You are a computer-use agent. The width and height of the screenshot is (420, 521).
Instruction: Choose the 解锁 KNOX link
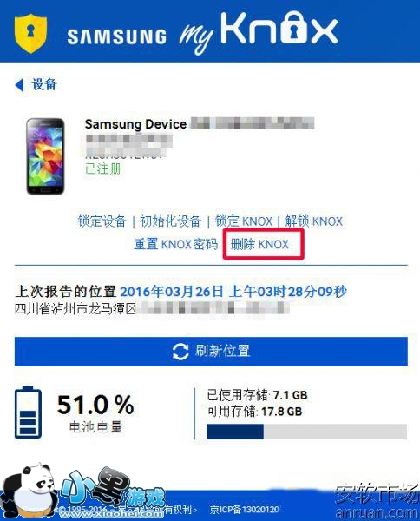[313, 221]
